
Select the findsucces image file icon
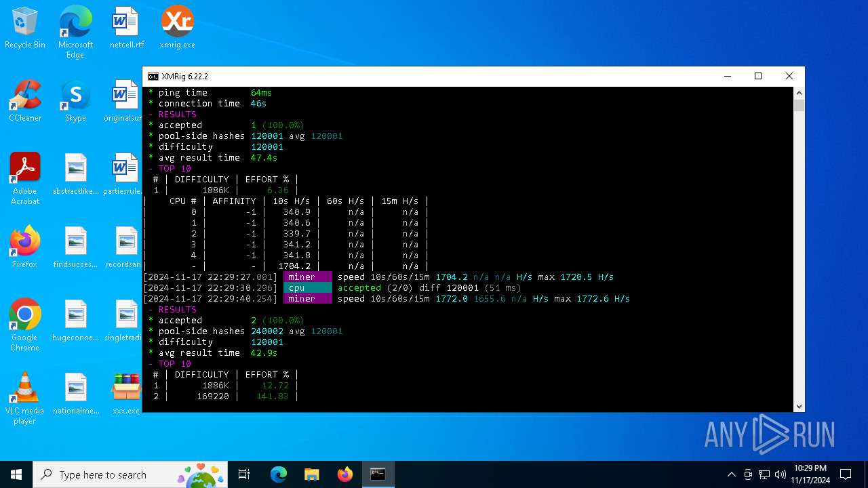point(75,248)
